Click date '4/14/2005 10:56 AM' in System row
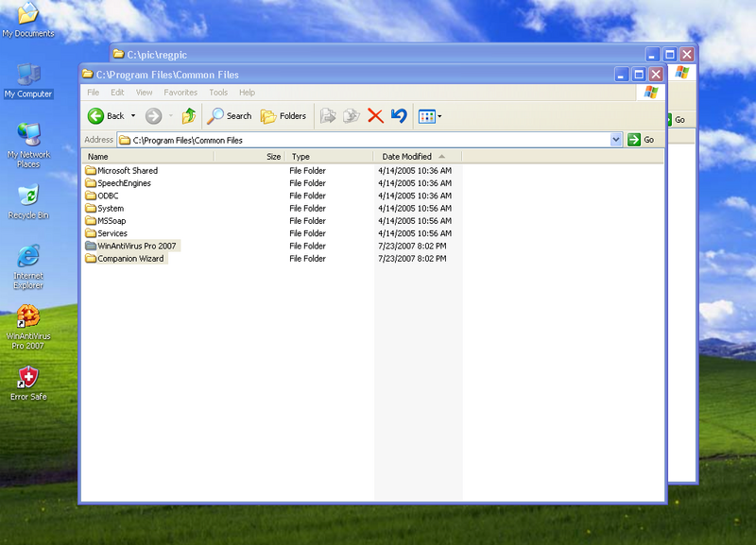Viewport: 756px width, 545px height. [x=415, y=208]
